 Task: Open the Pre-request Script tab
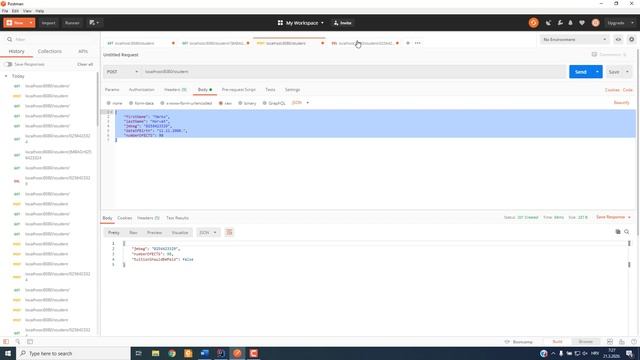(x=239, y=90)
